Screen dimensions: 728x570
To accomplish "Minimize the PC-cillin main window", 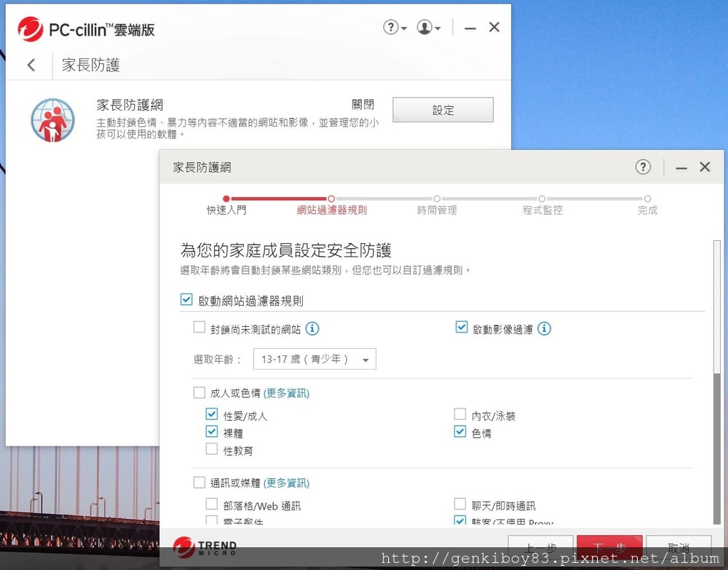I will (470, 28).
